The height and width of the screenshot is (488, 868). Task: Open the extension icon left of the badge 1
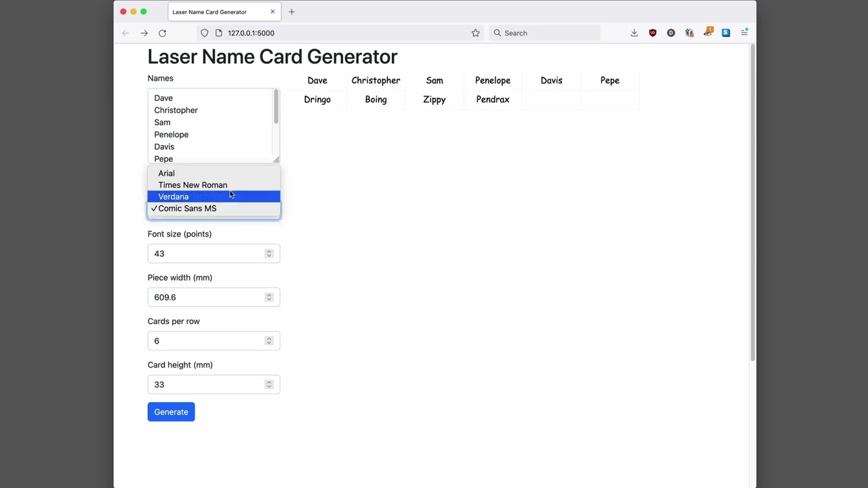(x=689, y=33)
